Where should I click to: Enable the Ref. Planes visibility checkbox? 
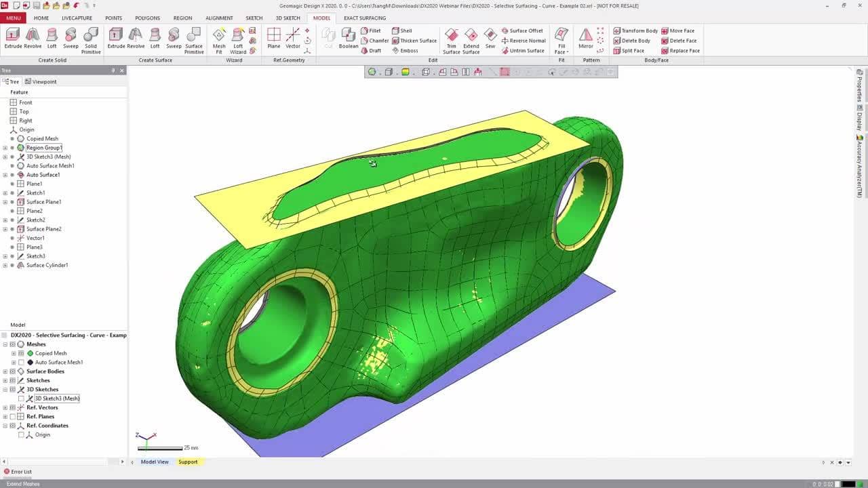pyautogui.click(x=12, y=417)
